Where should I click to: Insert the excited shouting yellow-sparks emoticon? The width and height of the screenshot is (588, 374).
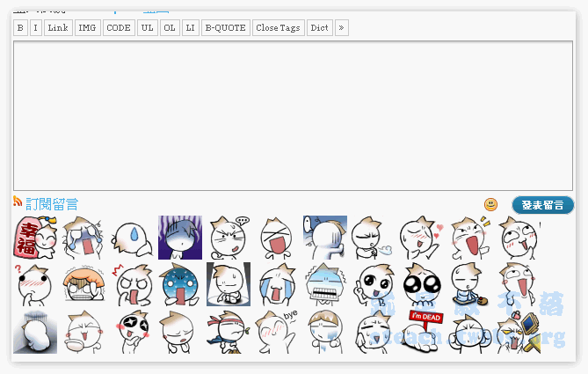click(470, 238)
